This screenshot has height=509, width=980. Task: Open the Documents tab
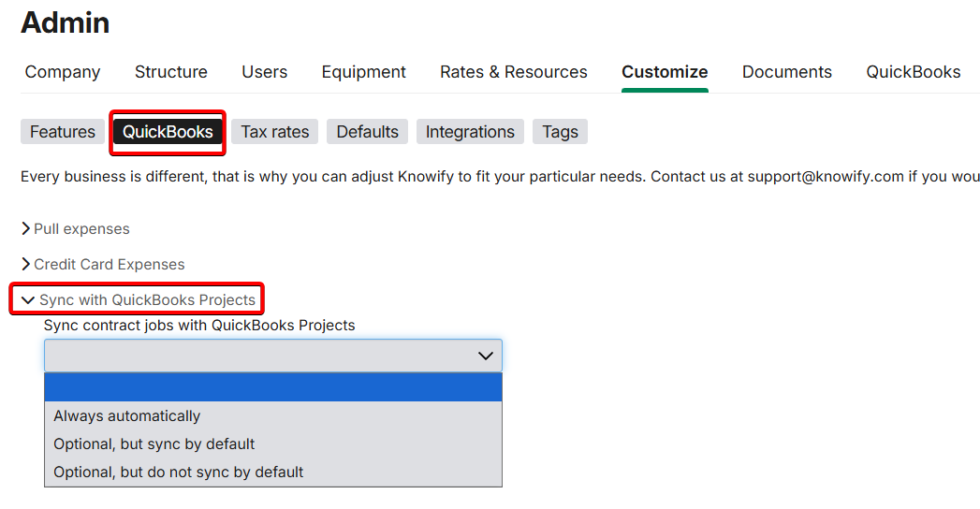[787, 72]
